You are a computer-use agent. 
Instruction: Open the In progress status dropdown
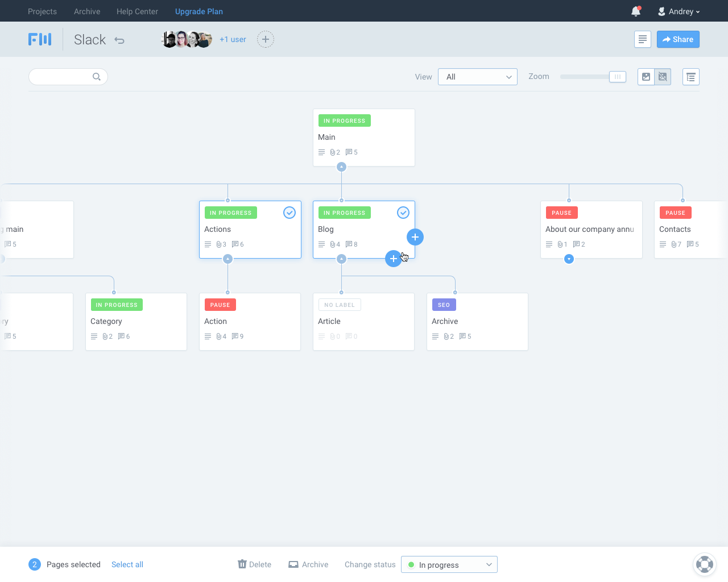pos(449,564)
